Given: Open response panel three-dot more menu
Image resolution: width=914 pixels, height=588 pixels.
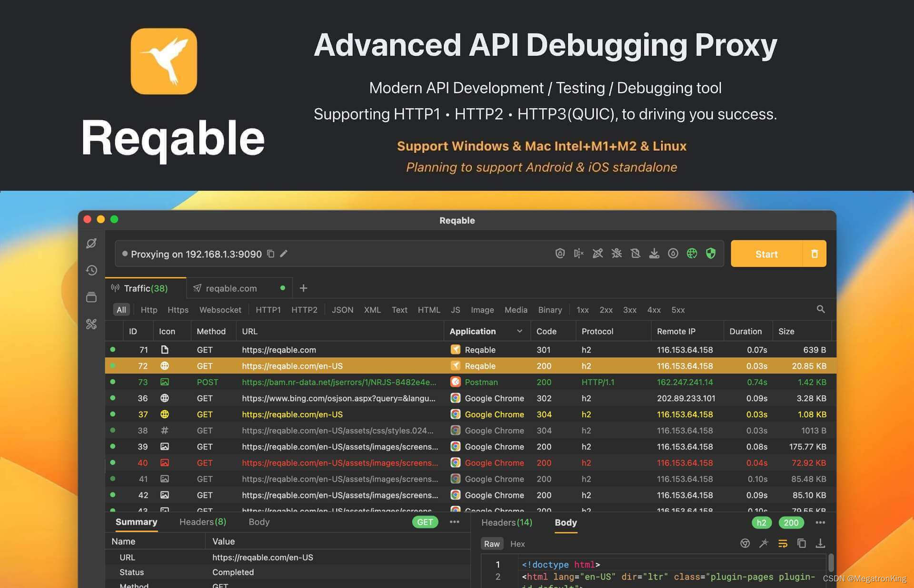Looking at the screenshot, I should (x=820, y=522).
